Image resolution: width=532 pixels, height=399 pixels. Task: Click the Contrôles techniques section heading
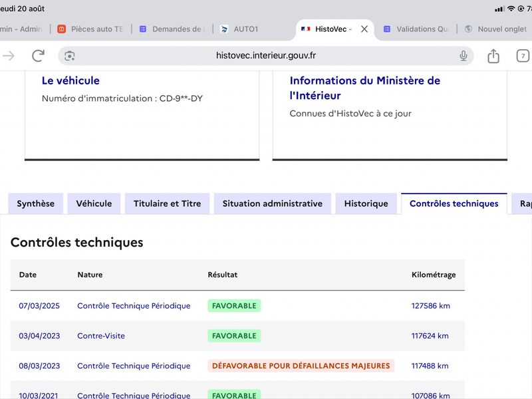[x=77, y=243]
